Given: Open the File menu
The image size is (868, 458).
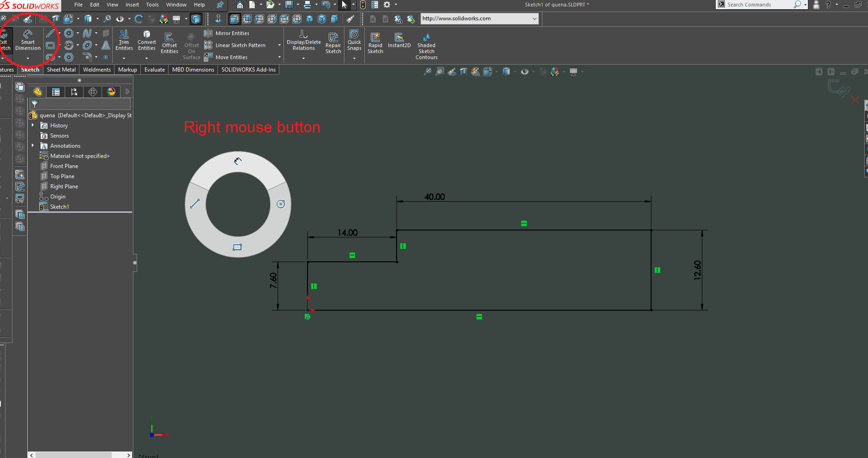Looking at the screenshot, I should tap(78, 5).
